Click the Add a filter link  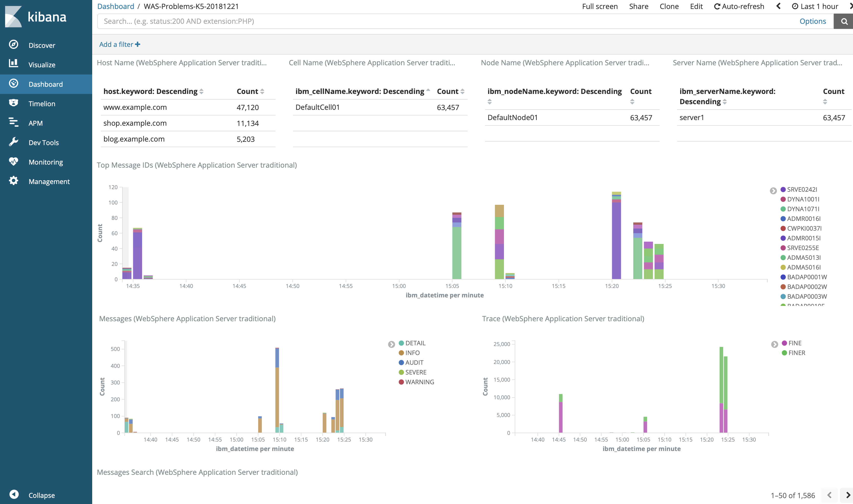point(119,45)
